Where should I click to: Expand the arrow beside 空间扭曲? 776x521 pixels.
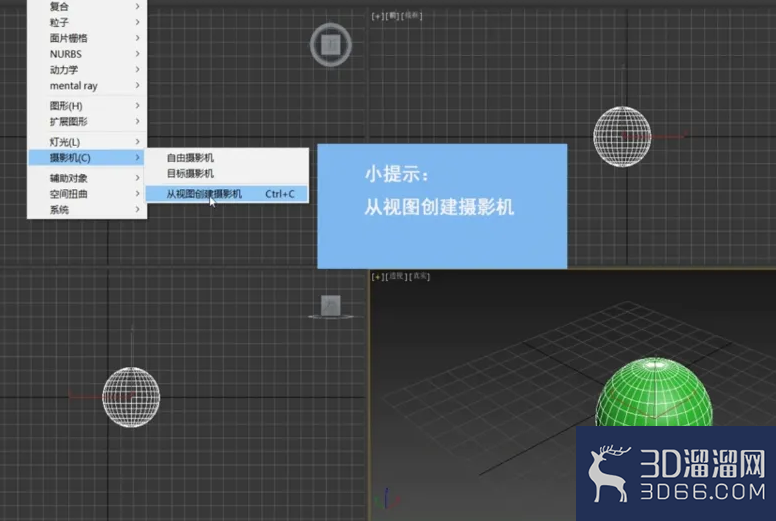pos(138,193)
